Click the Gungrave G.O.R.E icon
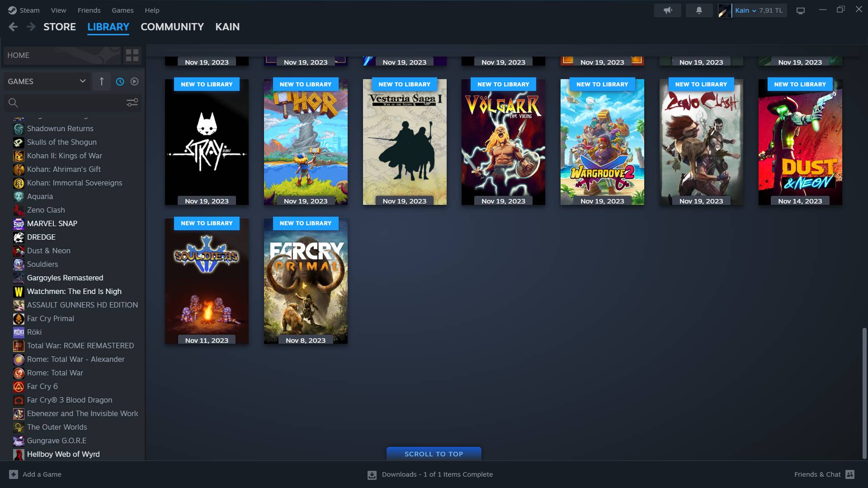Image resolution: width=868 pixels, height=488 pixels. point(19,441)
